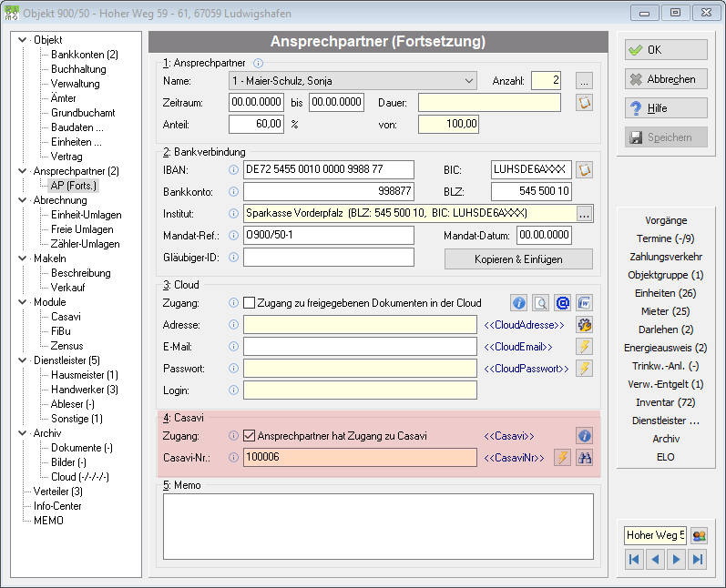Image resolution: width=726 pixels, height=588 pixels.
Task: Click the lightning icon beside the CasaviNr placeholder
Action: 562,458
